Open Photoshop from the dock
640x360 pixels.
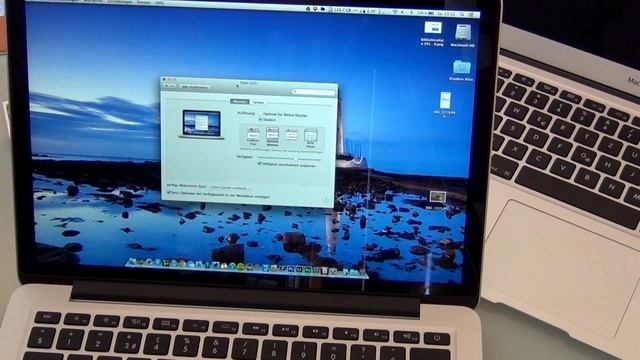[x=291, y=269]
